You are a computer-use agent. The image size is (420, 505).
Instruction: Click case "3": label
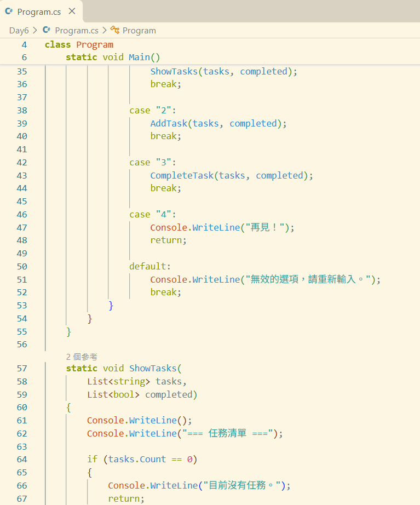pos(153,163)
